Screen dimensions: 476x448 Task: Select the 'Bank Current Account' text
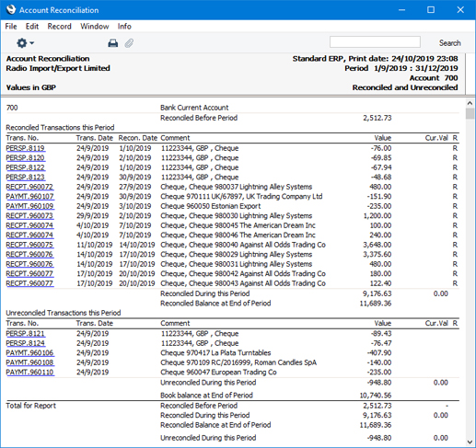[x=194, y=108]
